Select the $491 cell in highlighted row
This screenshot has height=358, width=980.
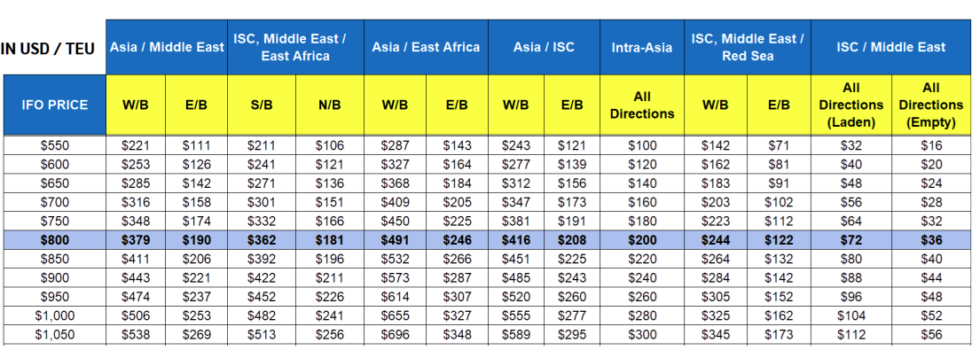(395, 240)
